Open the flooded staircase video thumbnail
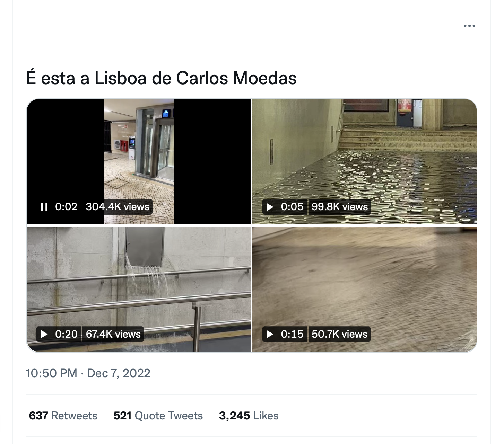Image resolution: width=504 pixels, height=444 pixels. click(x=364, y=161)
